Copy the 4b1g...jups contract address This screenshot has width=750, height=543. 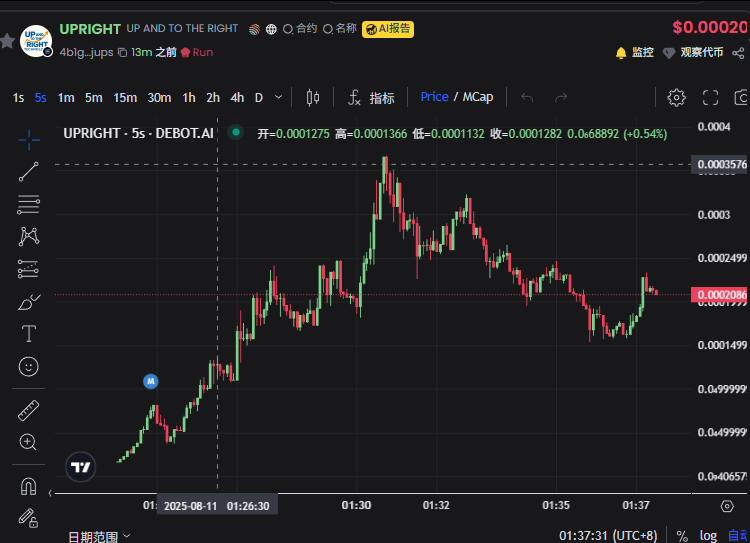click(122, 53)
